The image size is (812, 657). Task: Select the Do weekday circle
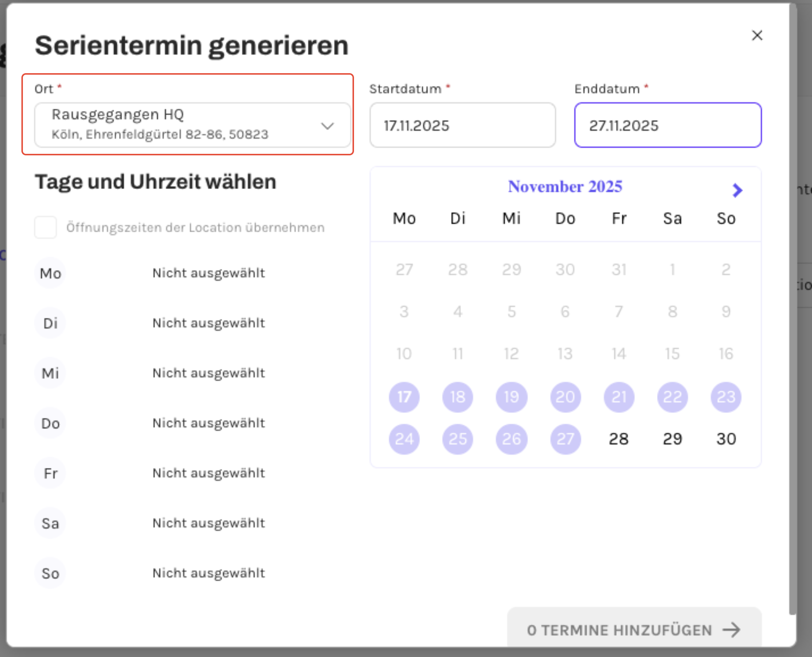point(50,423)
